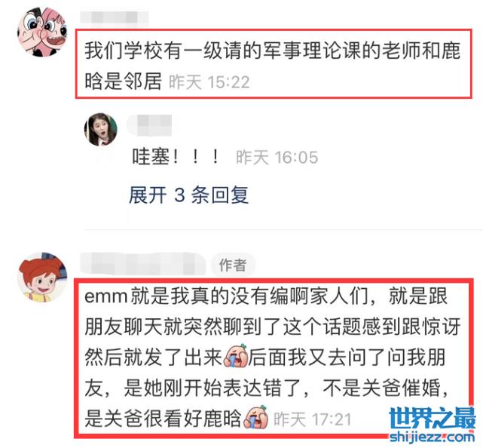Click the 昨天 16:05 timestamp

tap(277, 157)
